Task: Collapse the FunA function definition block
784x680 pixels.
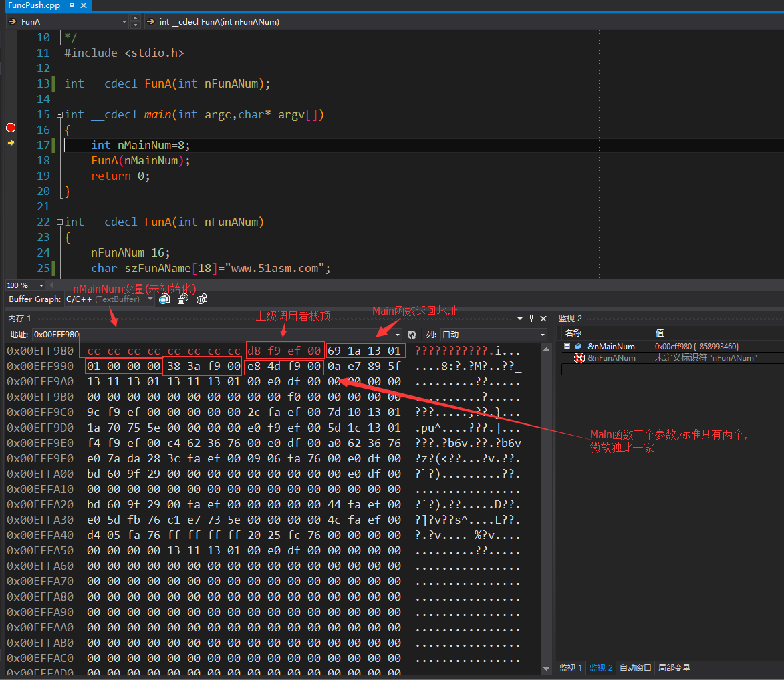Action: [59, 222]
